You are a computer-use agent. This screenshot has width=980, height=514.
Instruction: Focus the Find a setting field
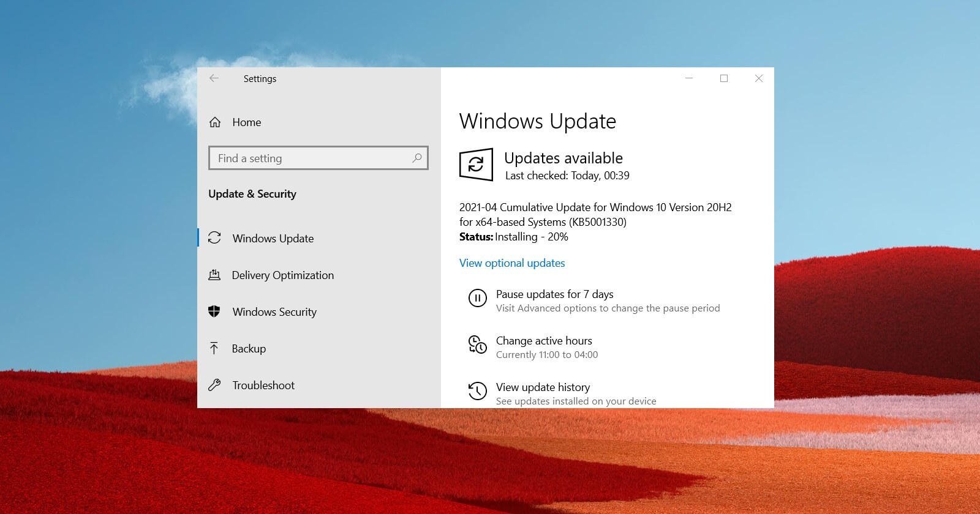[x=312, y=158]
